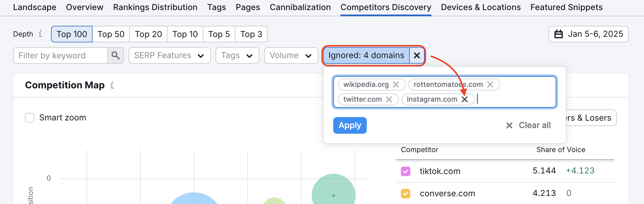Open the Tags filter dropdown
644x204 pixels.
(237, 55)
